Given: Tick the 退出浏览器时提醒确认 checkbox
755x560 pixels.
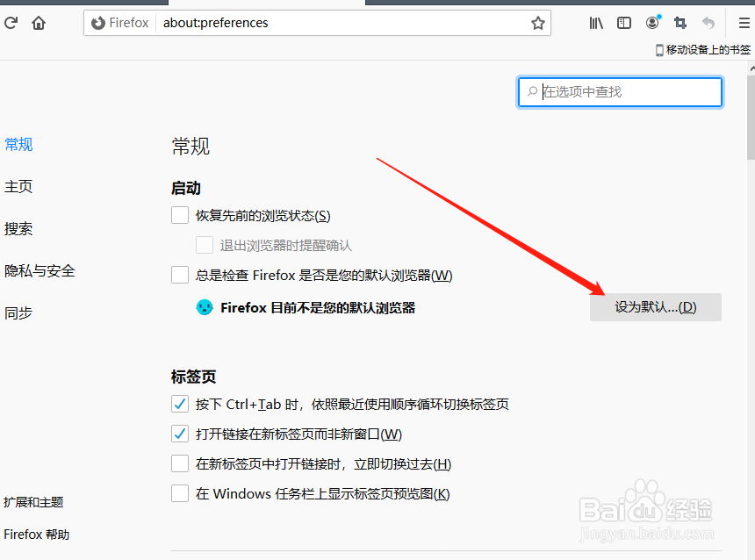Looking at the screenshot, I should (205, 245).
